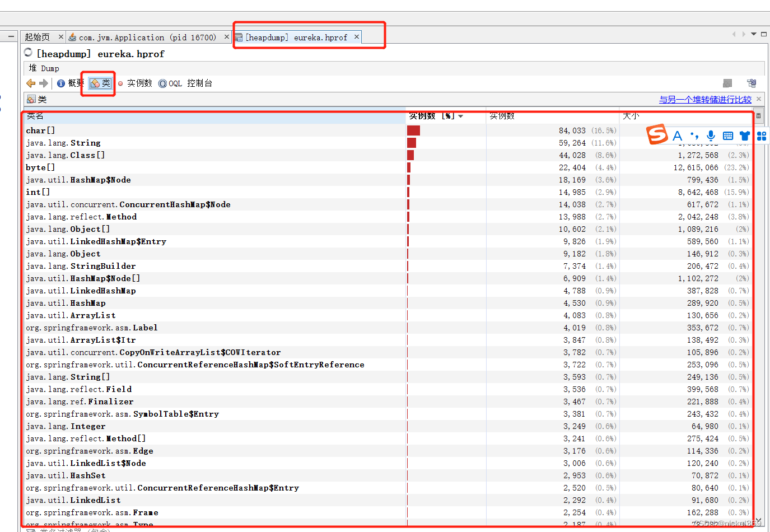Close the 类 panel with its X

tap(759, 99)
